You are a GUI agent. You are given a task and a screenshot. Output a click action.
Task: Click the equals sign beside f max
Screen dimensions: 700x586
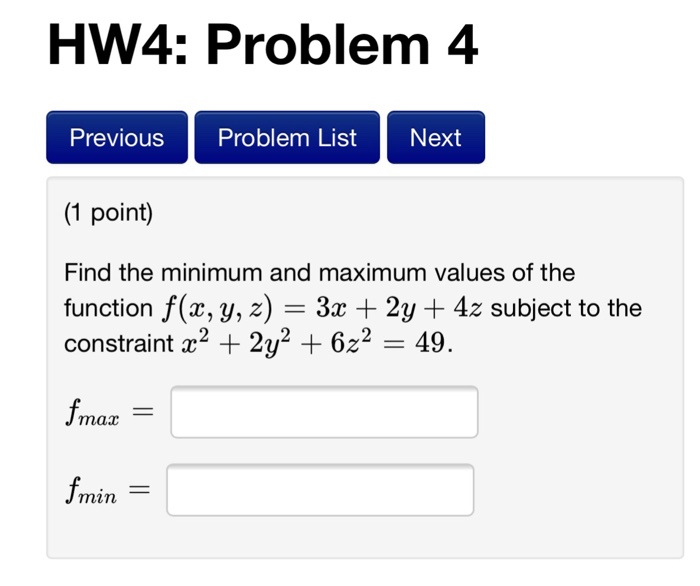click(x=144, y=412)
